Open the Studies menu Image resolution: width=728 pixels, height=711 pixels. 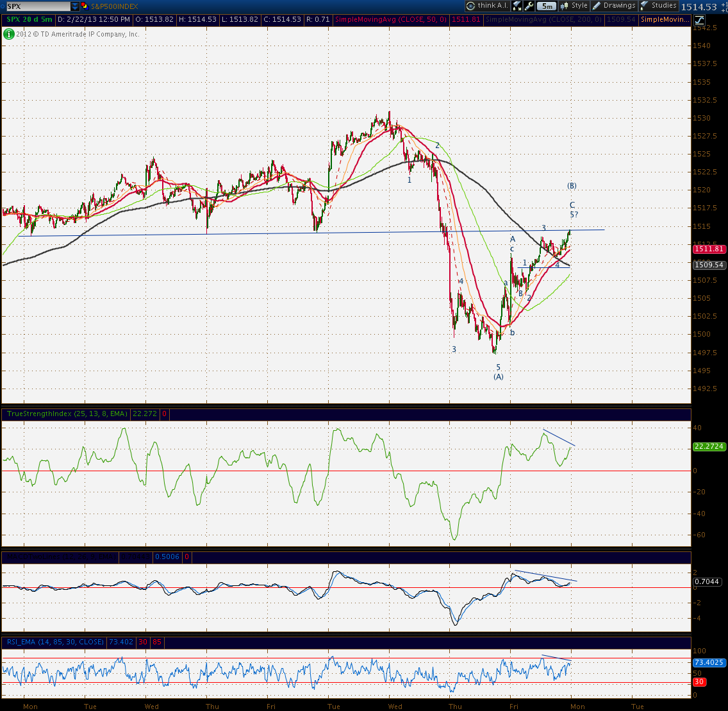(658, 6)
